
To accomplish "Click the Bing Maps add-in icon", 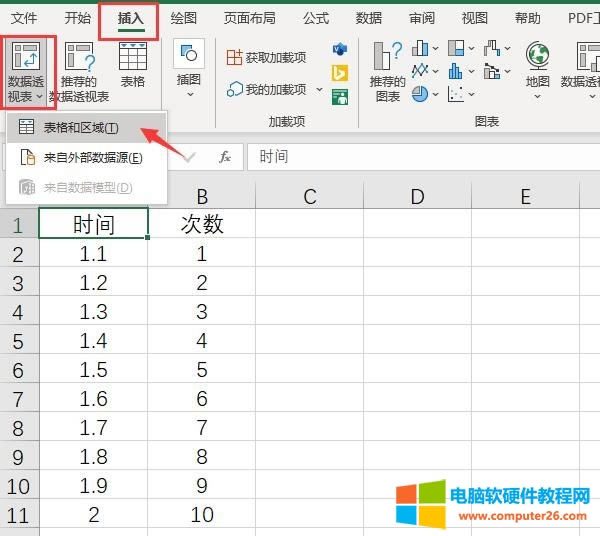I will [x=340, y=72].
